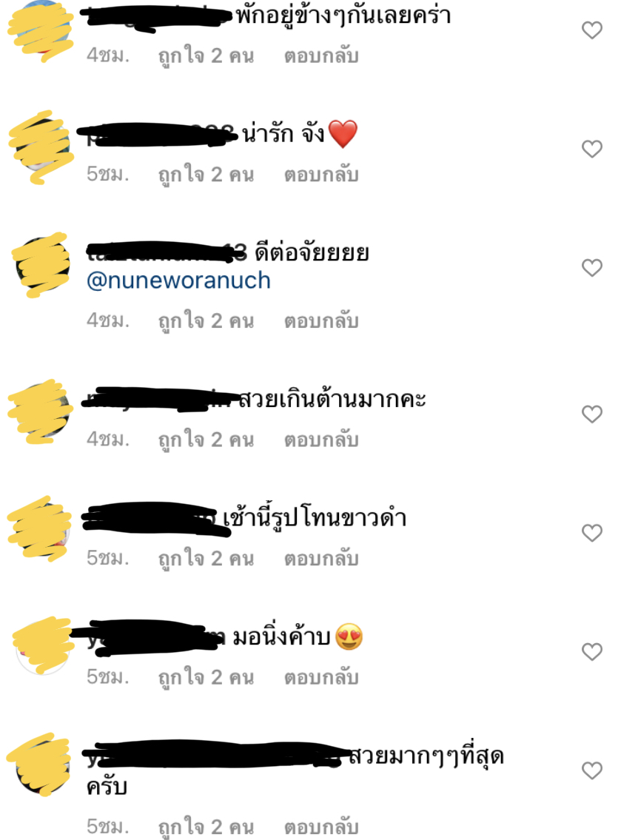Reply (ตอบกลับ) to the 'น่ารัก จัง' comment
This screenshot has height=840, width=638.
pyautogui.click(x=321, y=175)
